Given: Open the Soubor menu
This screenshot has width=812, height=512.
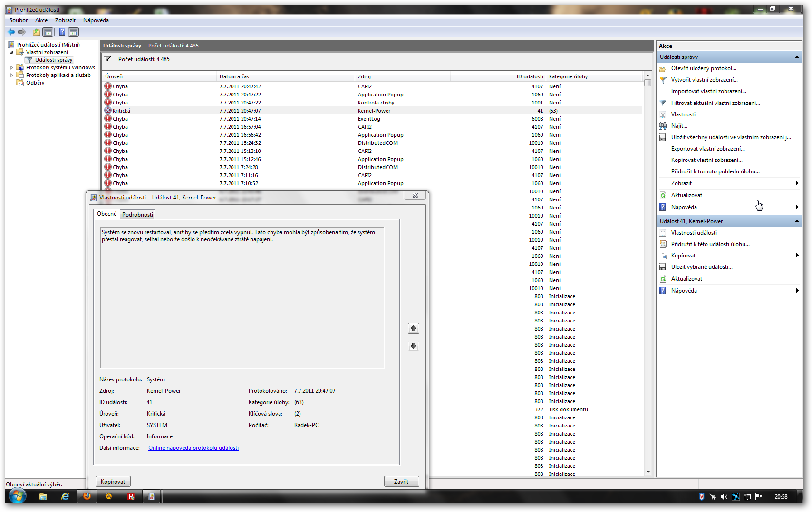Looking at the screenshot, I should point(19,20).
